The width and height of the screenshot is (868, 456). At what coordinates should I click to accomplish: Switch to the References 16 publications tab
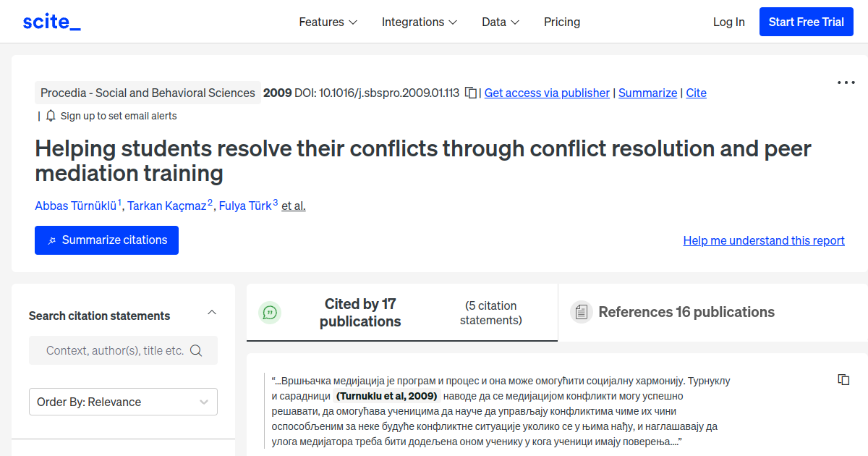click(x=686, y=311)
